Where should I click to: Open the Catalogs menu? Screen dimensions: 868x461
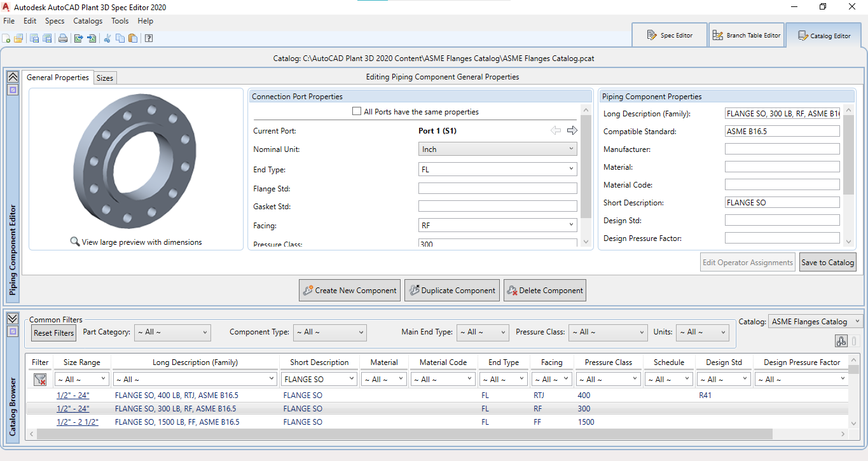coord(88,21)
